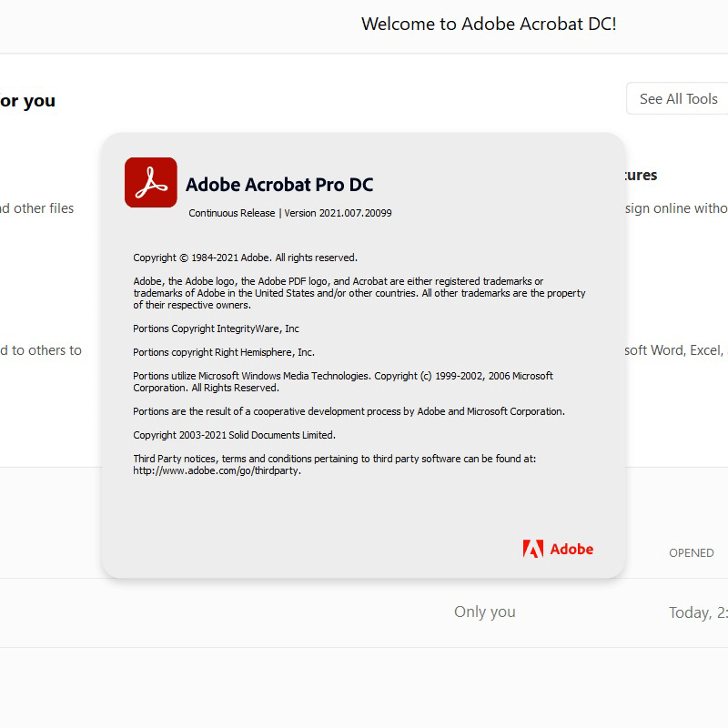Click the cooperative development process line
Viewport: 728px width, 728px height.
pyautogui.click(x=349, y=411)
